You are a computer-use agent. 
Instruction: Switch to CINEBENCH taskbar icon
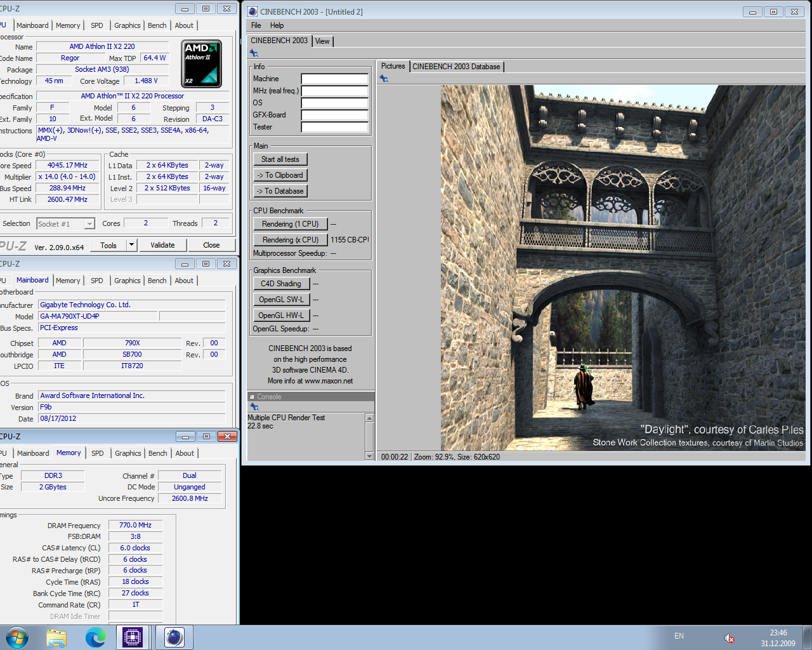click(174, 637)
